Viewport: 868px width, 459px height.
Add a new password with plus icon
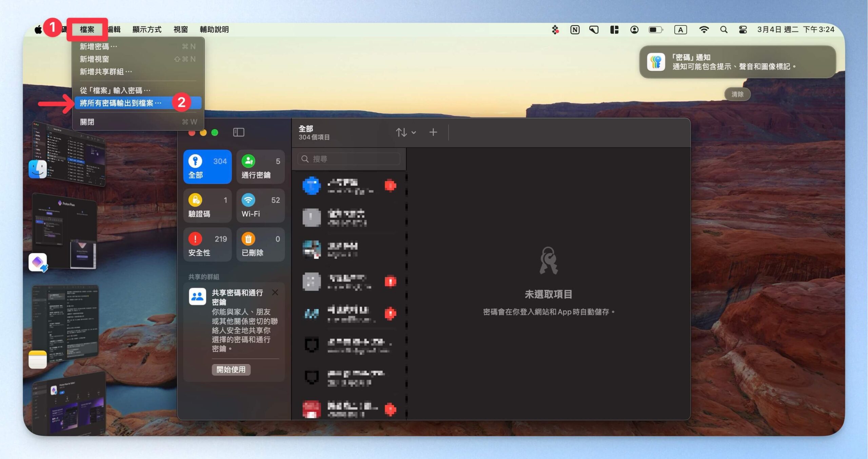[x=433, y=132]
